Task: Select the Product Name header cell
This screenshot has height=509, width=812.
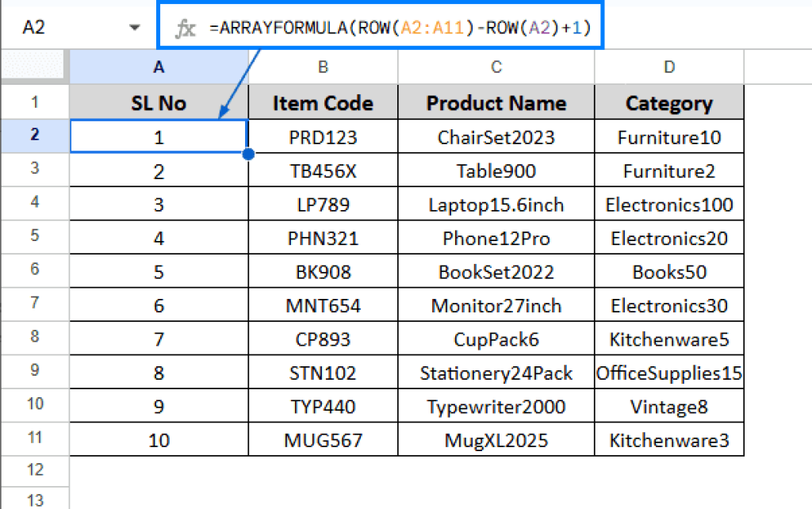Action: [x=496, y=103]
